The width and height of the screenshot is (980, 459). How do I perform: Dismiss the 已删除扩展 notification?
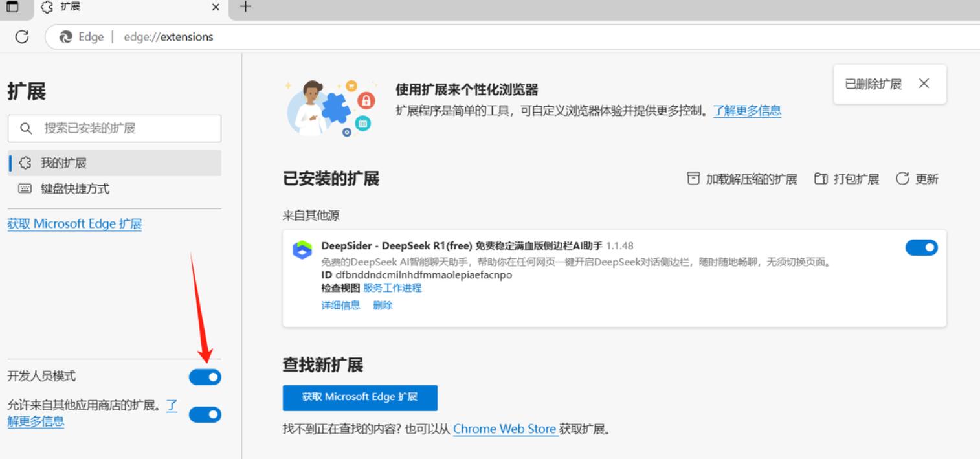924,84
